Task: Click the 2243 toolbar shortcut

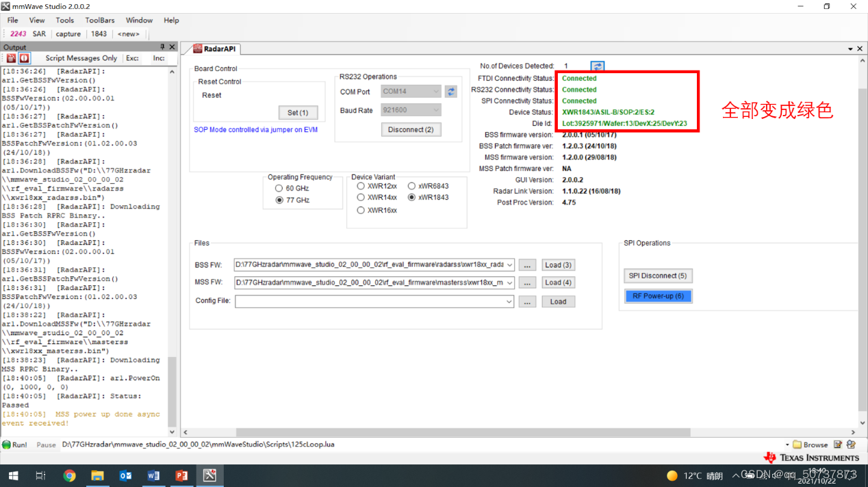Action: (18, 34)
